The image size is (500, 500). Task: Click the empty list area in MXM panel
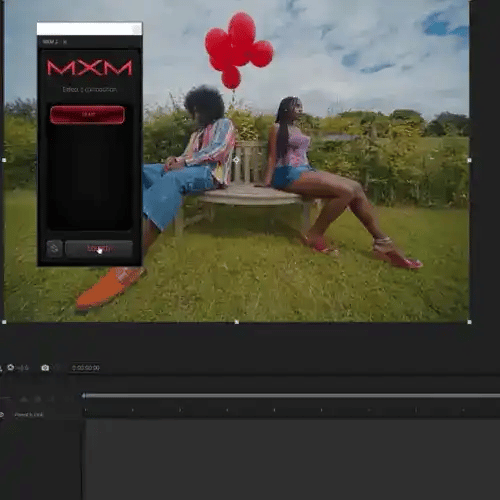coord(89,178)
